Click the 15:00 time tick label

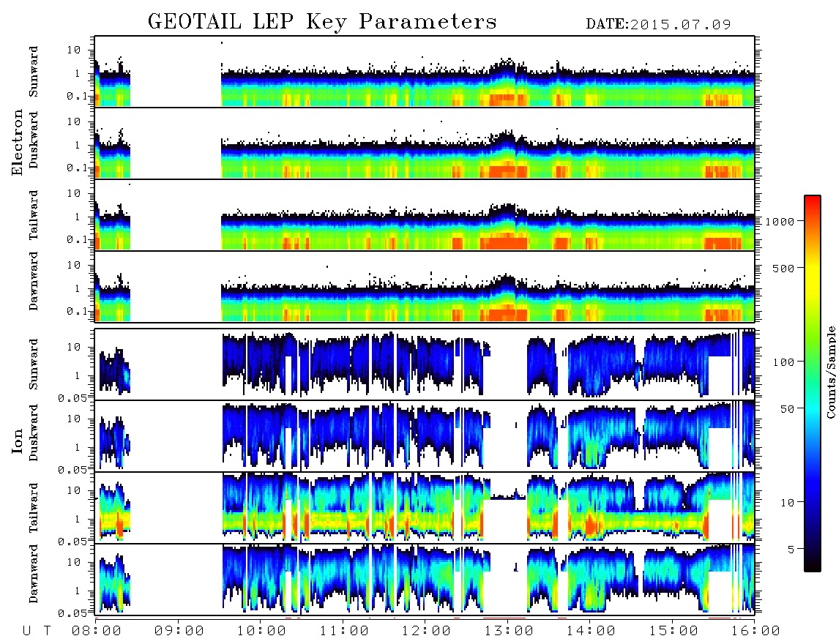(x=673, y=632)
